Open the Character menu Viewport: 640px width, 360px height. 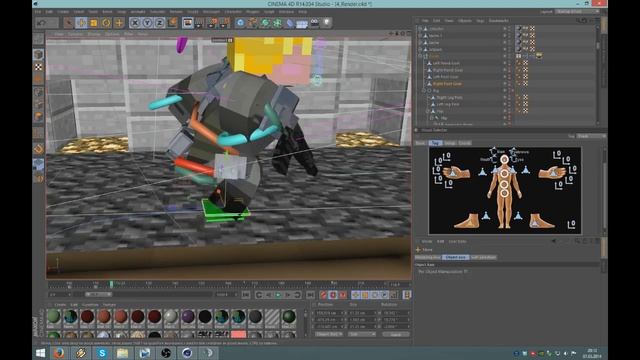click(233, 12)
